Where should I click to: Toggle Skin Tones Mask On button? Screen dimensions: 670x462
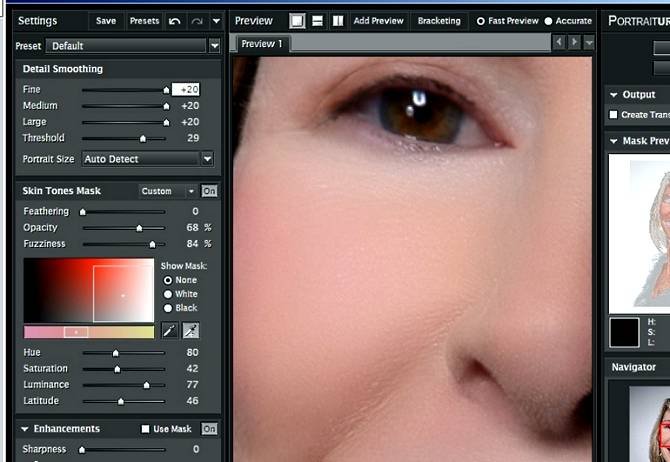point(209,191)
